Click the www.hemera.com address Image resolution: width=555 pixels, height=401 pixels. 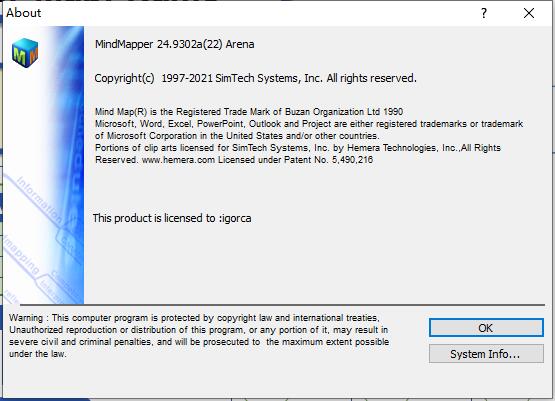(x=178, y=160)
